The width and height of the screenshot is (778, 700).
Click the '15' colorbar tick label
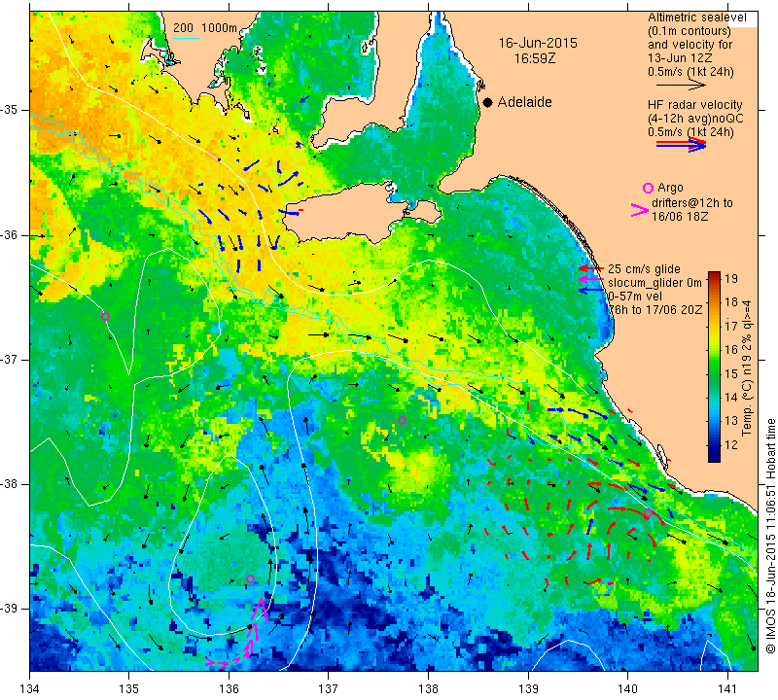[x=731, y=373]
